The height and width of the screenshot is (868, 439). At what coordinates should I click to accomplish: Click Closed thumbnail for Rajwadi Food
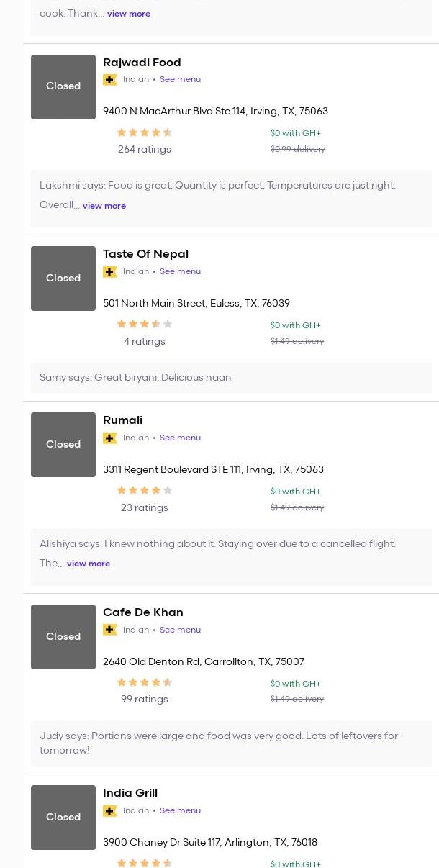click(63, 86)
